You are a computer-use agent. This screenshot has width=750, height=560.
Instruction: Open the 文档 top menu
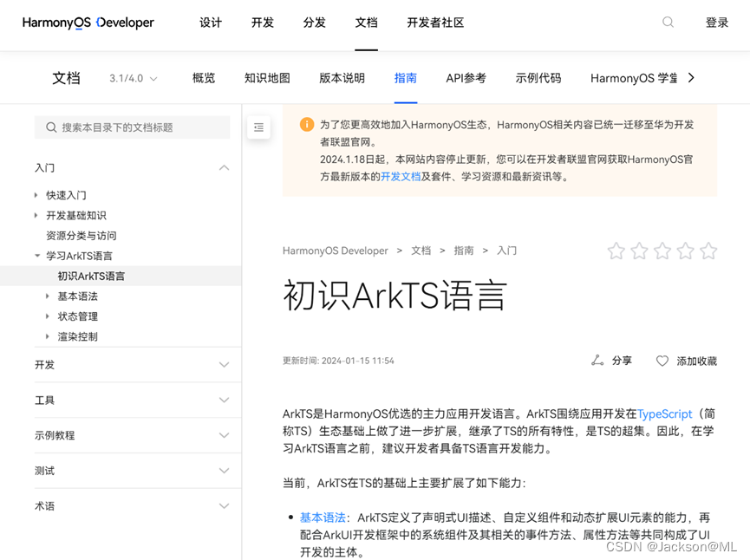[367, 23]
